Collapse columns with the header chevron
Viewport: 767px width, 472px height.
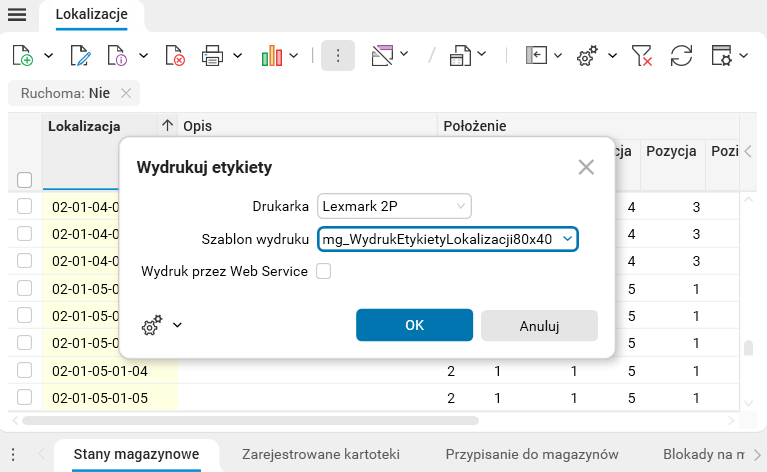pos(748,151)
